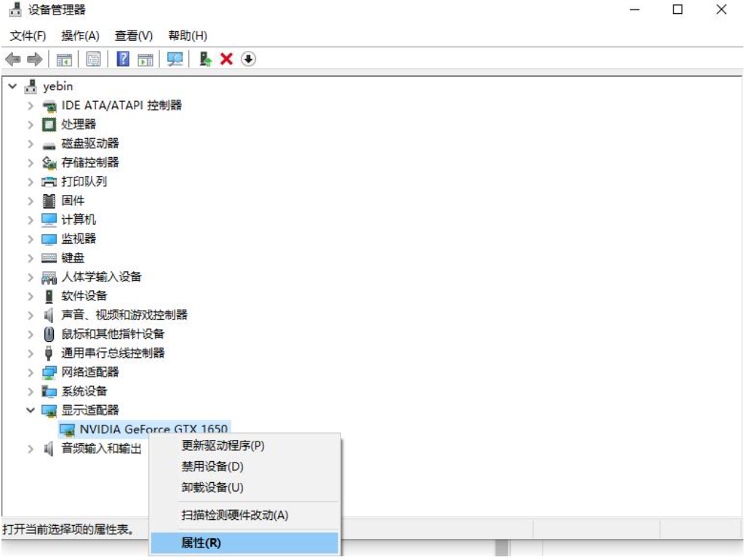Viewport: 750px width, 560px height.
Task: Select the 系统设备 tree label
Action: 84,392
